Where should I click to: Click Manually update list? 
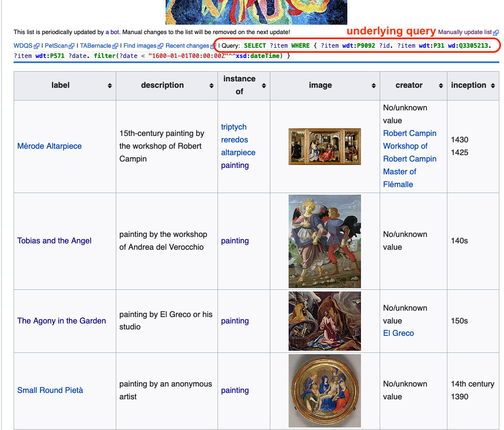click(465, 32)
